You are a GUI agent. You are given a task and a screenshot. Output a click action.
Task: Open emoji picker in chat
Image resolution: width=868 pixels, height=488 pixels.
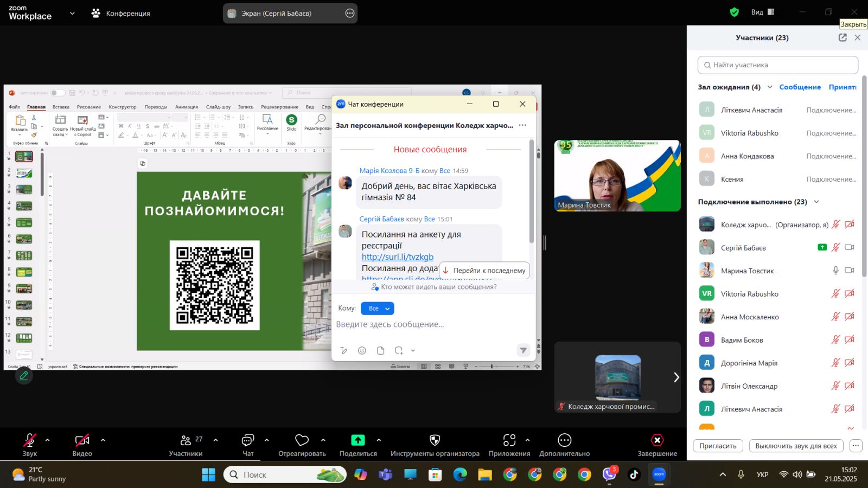pos(362,351)
